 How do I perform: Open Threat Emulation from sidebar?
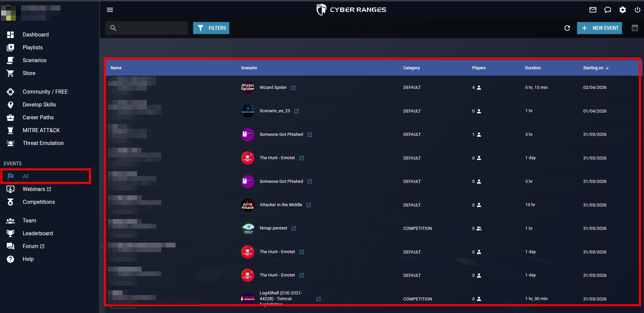[x=43, y=143]
